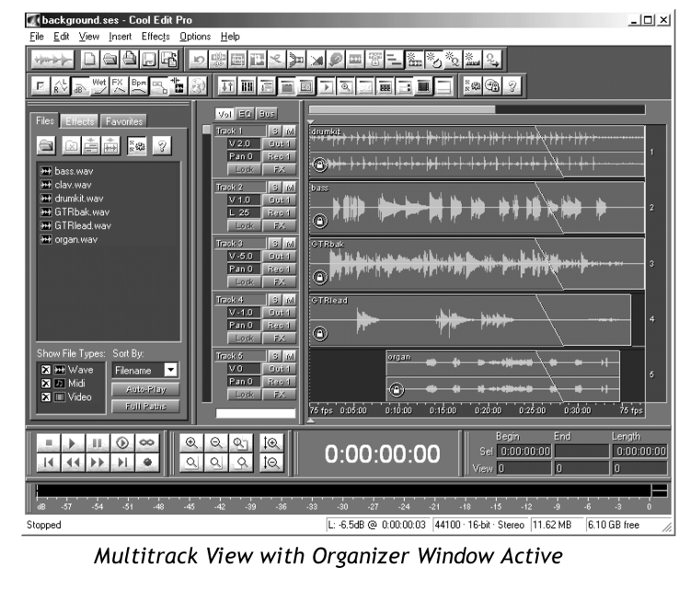Open Track 1 Out 1 output selector

[279, 144]
